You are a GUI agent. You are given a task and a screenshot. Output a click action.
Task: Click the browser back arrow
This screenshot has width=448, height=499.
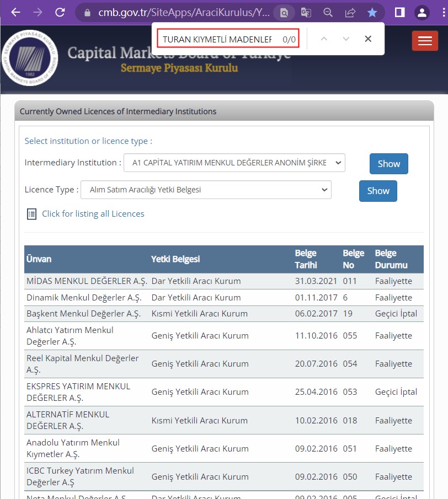15,12
